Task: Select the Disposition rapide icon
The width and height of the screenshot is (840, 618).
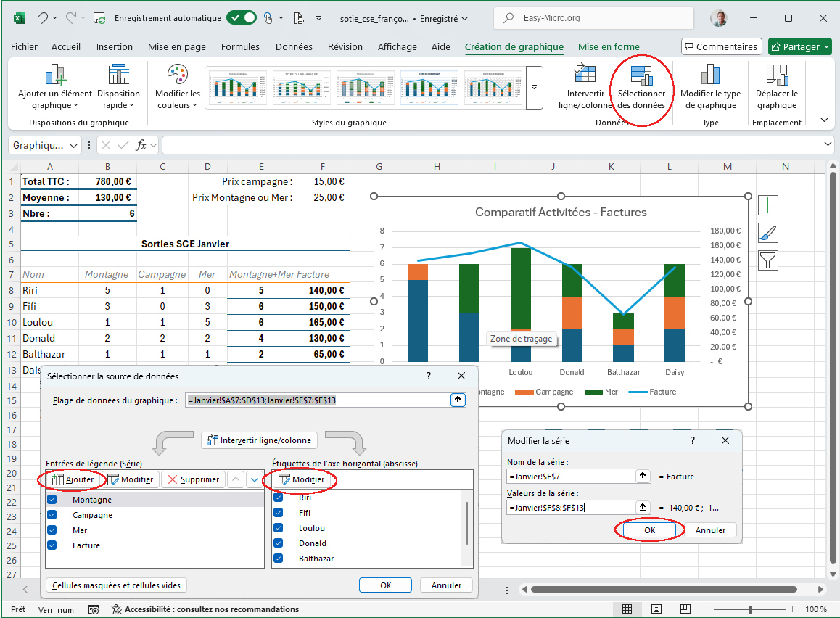Action: click(x=118, y=87)
